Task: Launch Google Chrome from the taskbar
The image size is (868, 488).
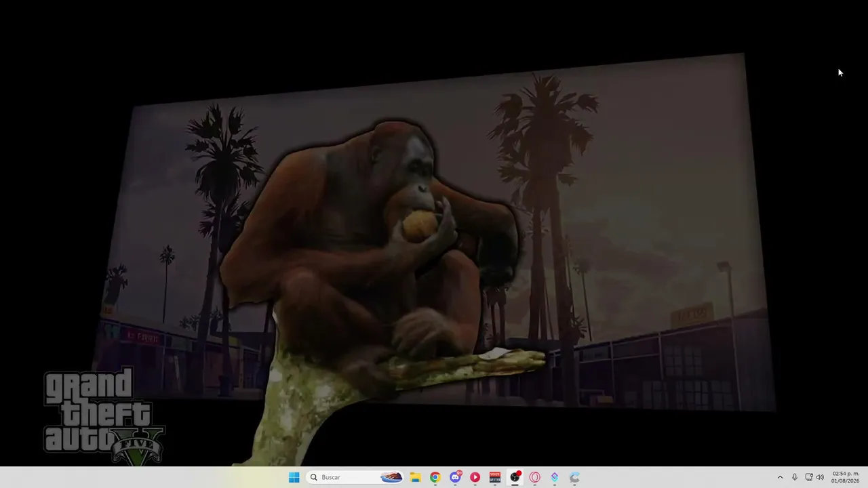Action: coord(435,477)
